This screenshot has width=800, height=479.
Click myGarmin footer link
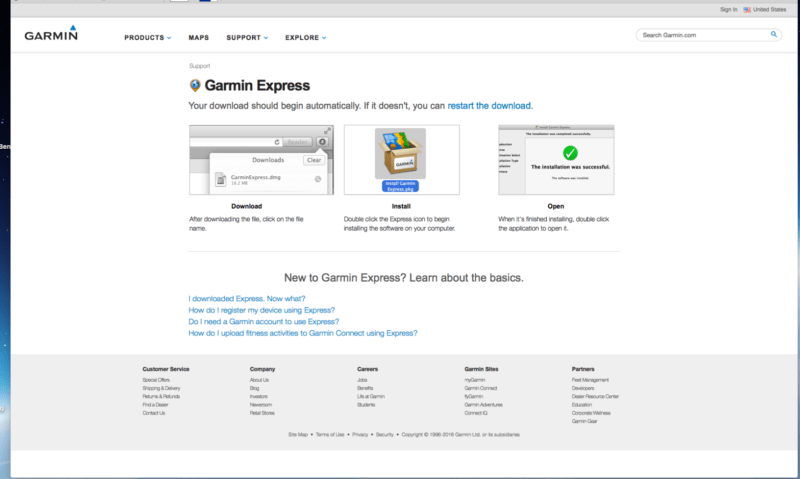pos(475,380)
